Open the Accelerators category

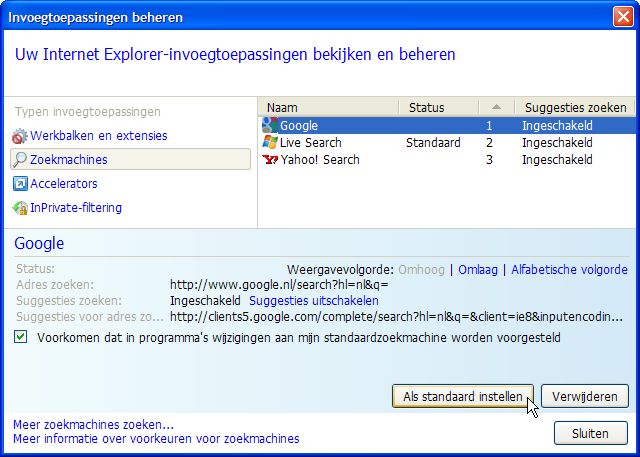tap(64, 184)
